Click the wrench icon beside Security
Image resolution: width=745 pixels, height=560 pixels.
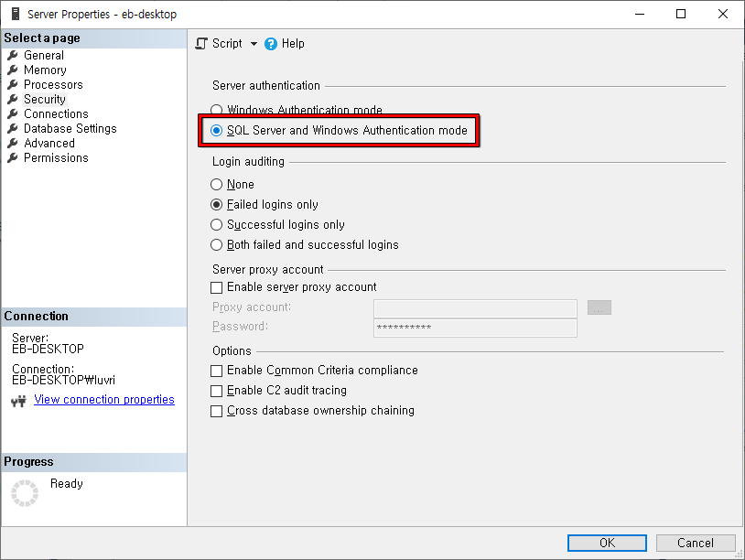click(x=13, y=99)
